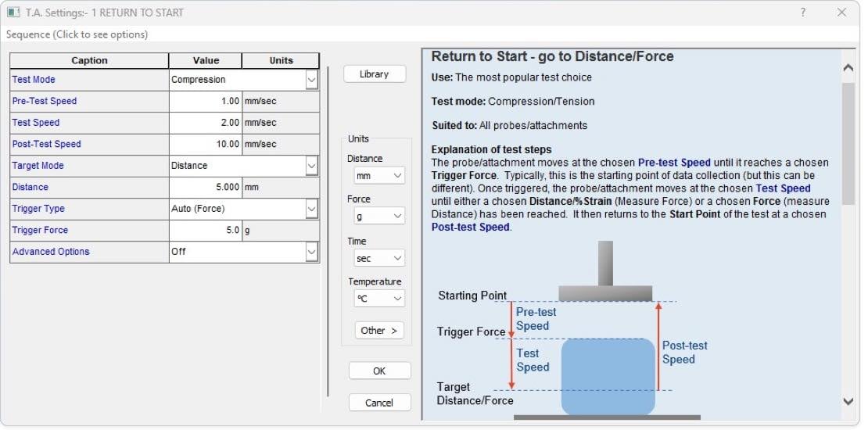The width and height of the screenshot is (868, 430).
Task: Click the Other units button
Action: pos(379,331)
